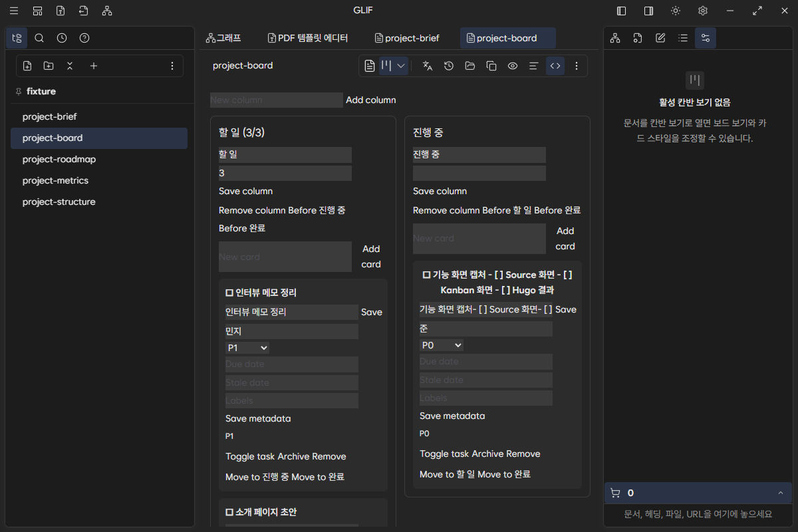Collapse all folders in file tree
The image size is (798, 532).
(70, 66)
